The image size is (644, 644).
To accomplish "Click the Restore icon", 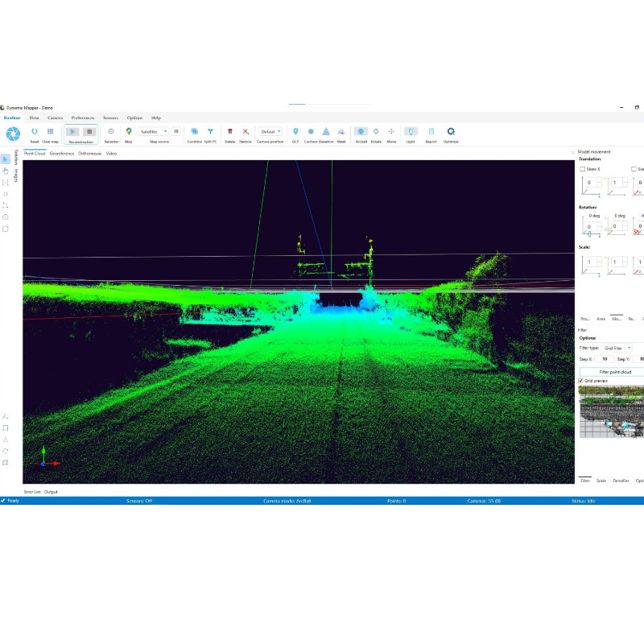I will coord(246,131).
